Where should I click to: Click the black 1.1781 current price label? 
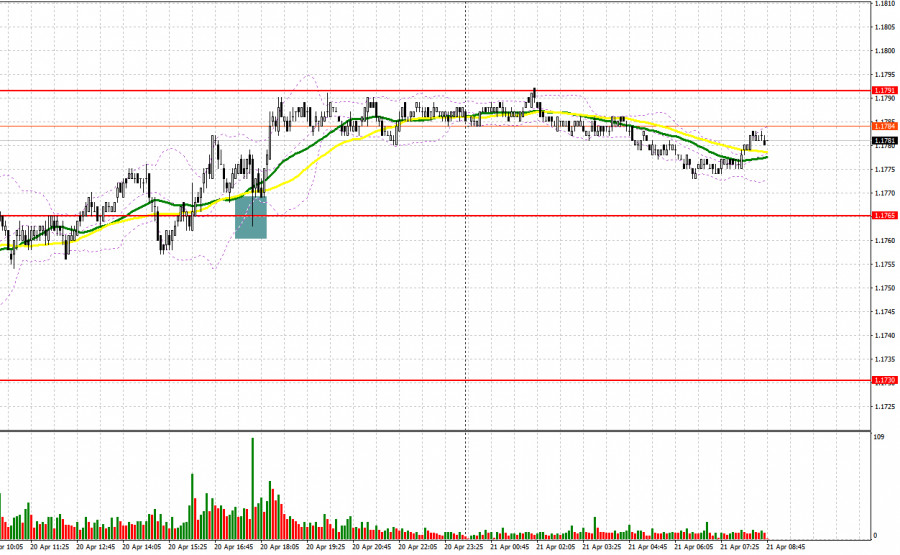(885, 141)
